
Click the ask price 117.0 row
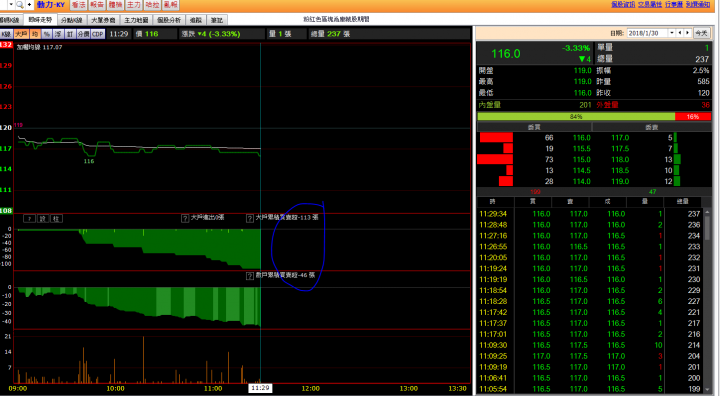620,138
